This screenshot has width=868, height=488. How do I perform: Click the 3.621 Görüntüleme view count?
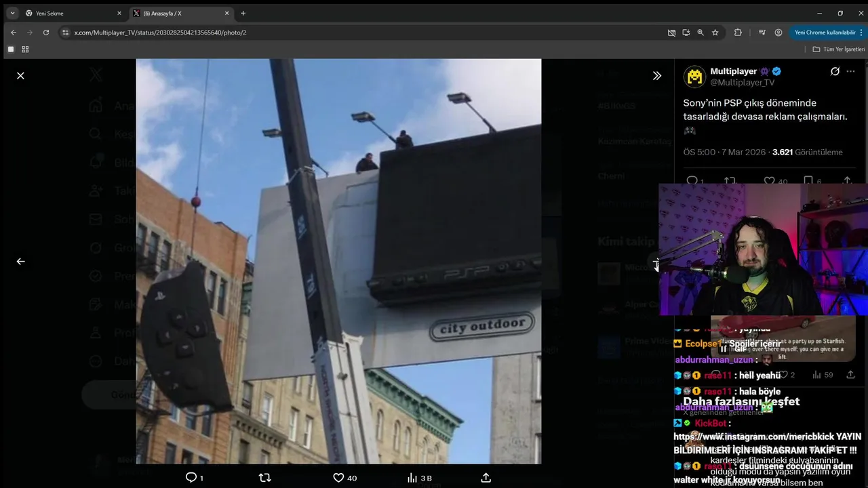[808, 152]
